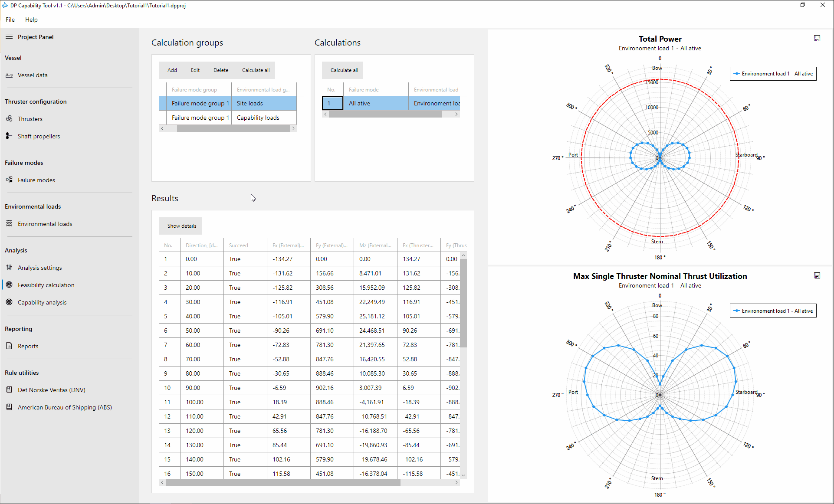Click Total Power chart legend entry
The image size is (834, 504).
click(x=773, y=74)
